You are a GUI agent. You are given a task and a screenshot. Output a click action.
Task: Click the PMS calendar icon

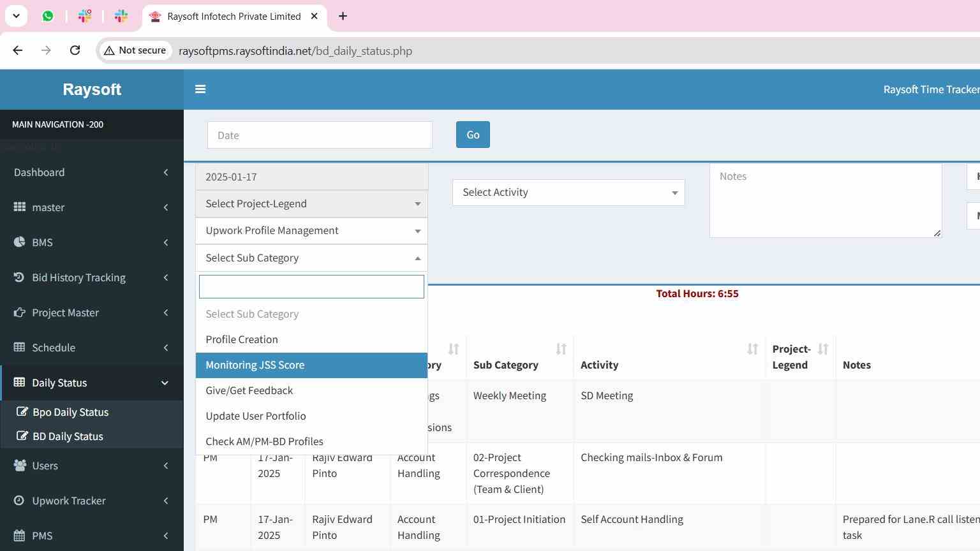pos(20,536)
